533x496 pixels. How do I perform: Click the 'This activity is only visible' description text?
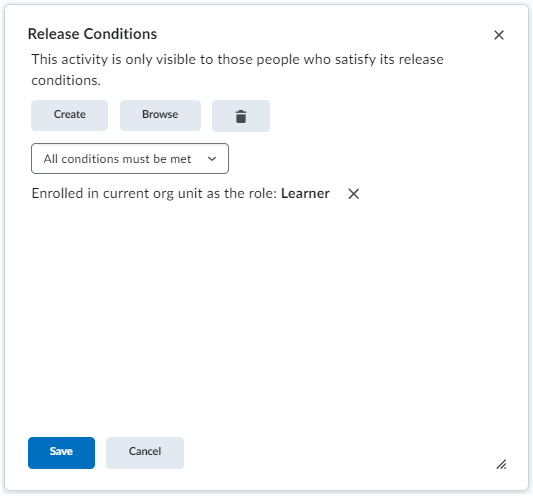coord(237,70)
